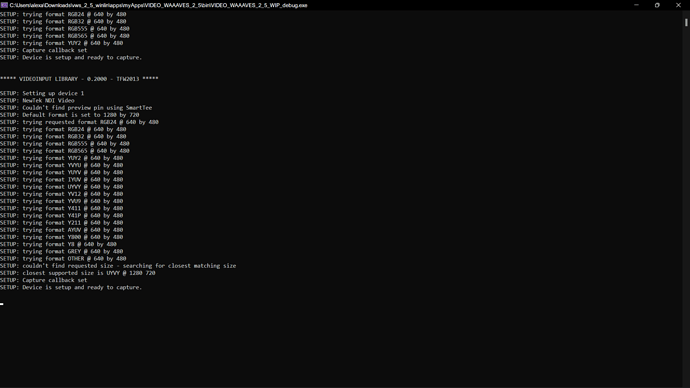This screenshot has width=690, height=388.
Task: Close the VIDEO_WAAAVES debug console window
Action: pos(678,5)
